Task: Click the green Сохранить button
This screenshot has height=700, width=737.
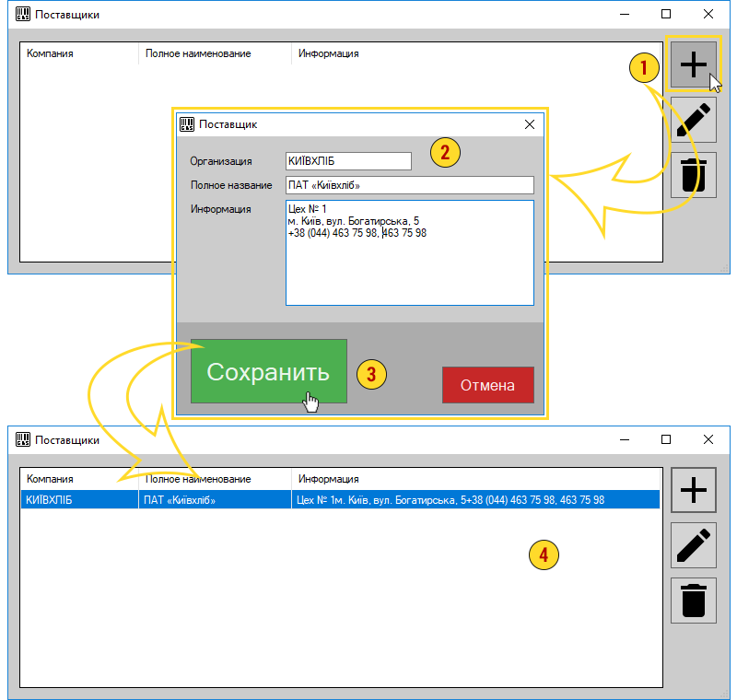Action: (x=269, y=371)
